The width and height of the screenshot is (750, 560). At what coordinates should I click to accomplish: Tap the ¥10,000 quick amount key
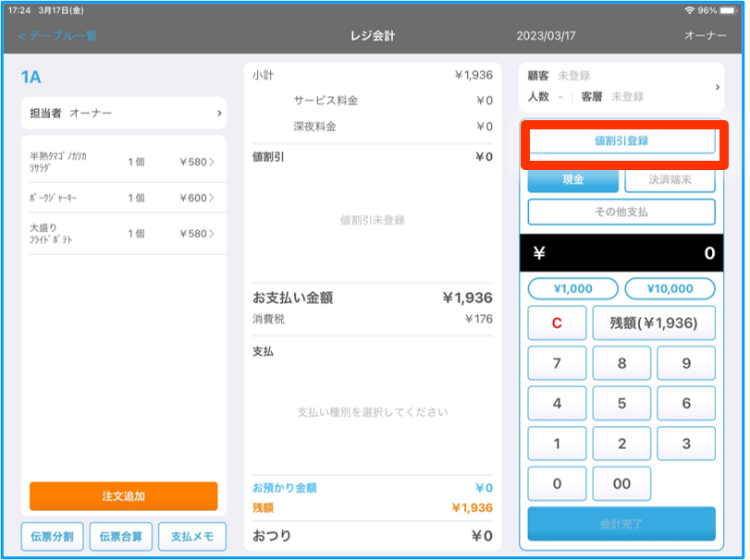tap(669, 288)
